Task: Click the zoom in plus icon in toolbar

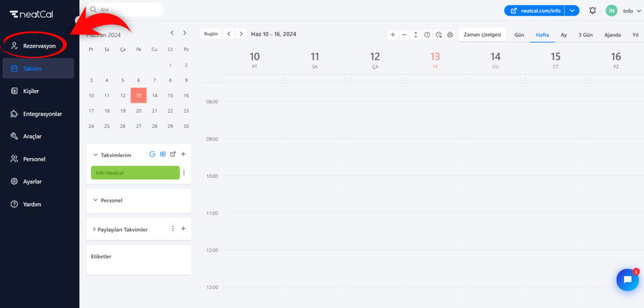Action: coord(393,35)
